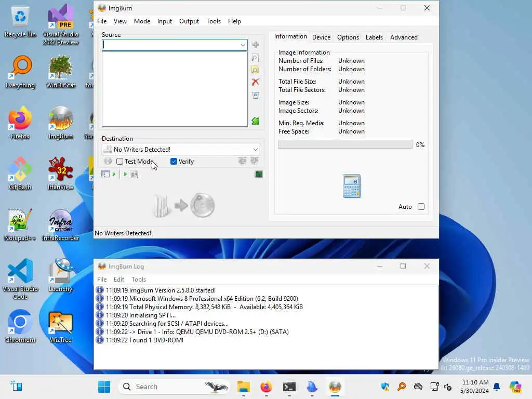Click the queue window icon below Test Mode
This screenshot has width=532, height=399.
point(105,174)
